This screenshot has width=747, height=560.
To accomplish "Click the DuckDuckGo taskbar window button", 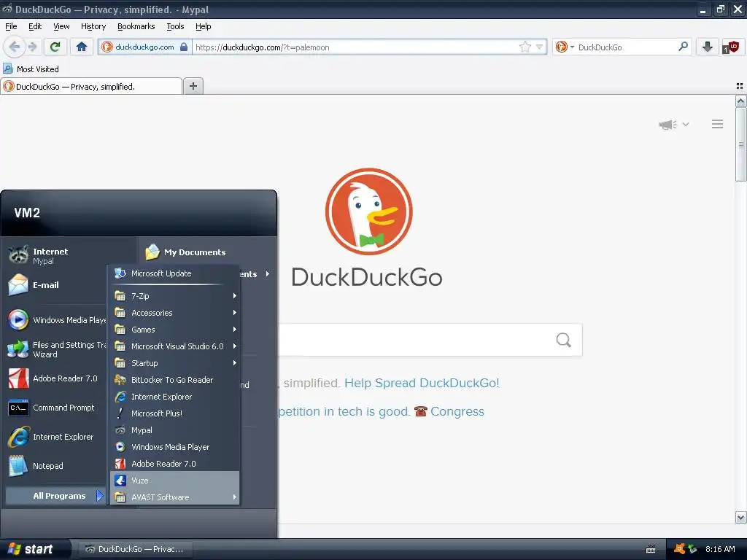I will coord(134,549).
